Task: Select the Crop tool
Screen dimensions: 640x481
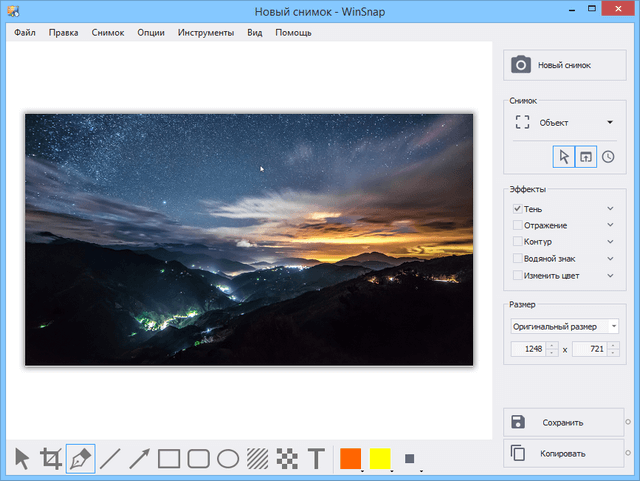Action: pos(51,459)
